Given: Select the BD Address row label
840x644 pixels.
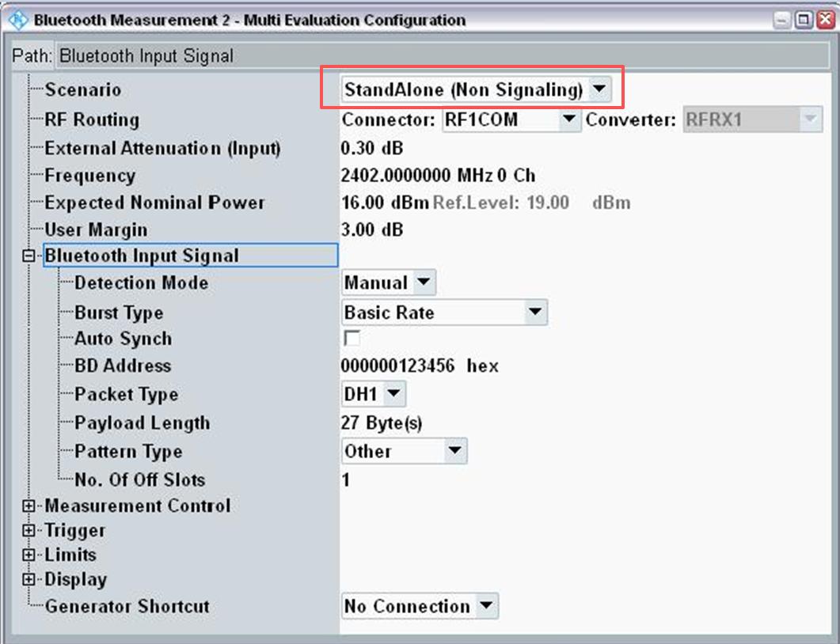Looking at the screenshot, I should pyautogui.click(x=123, y=366).
